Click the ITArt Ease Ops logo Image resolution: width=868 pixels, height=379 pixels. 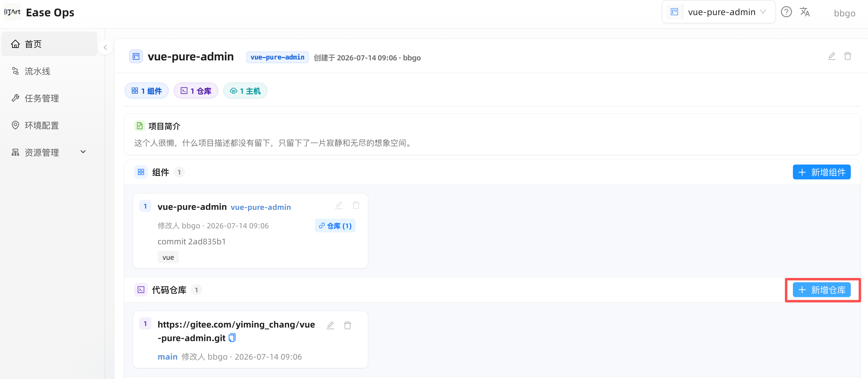coord(39,12)
